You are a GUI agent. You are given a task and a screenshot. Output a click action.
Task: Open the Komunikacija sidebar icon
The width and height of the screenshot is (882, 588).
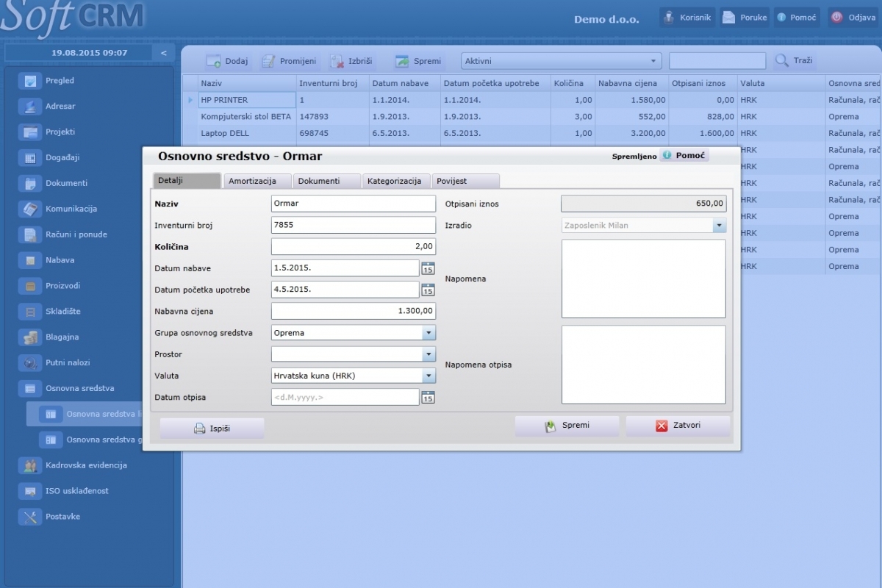(30, 209)
